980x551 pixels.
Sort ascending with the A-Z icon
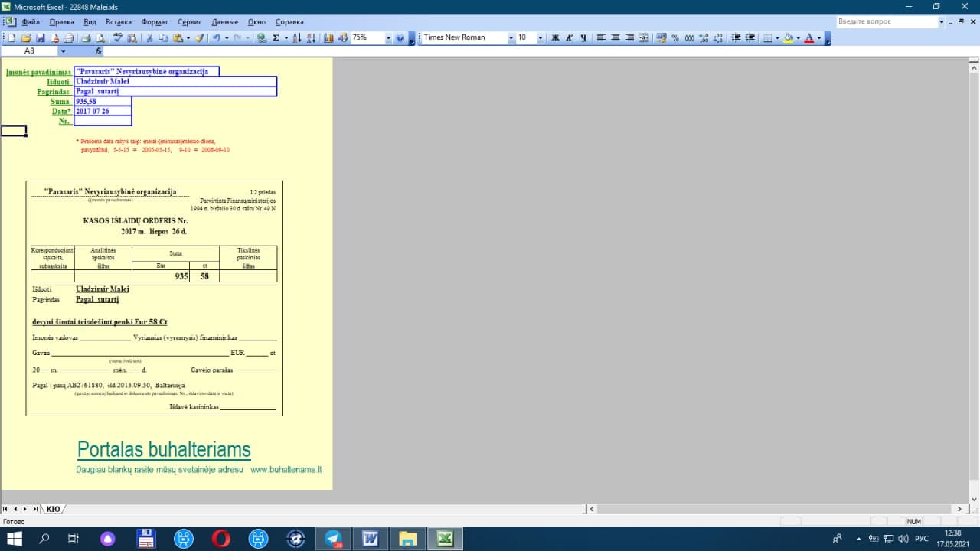[x=297, y=37]
